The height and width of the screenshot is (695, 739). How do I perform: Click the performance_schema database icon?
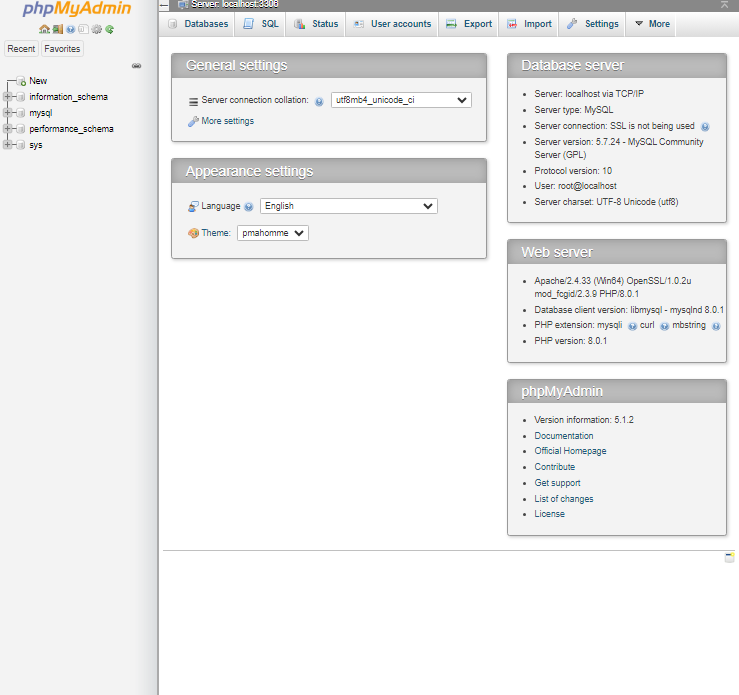[20, 129]
